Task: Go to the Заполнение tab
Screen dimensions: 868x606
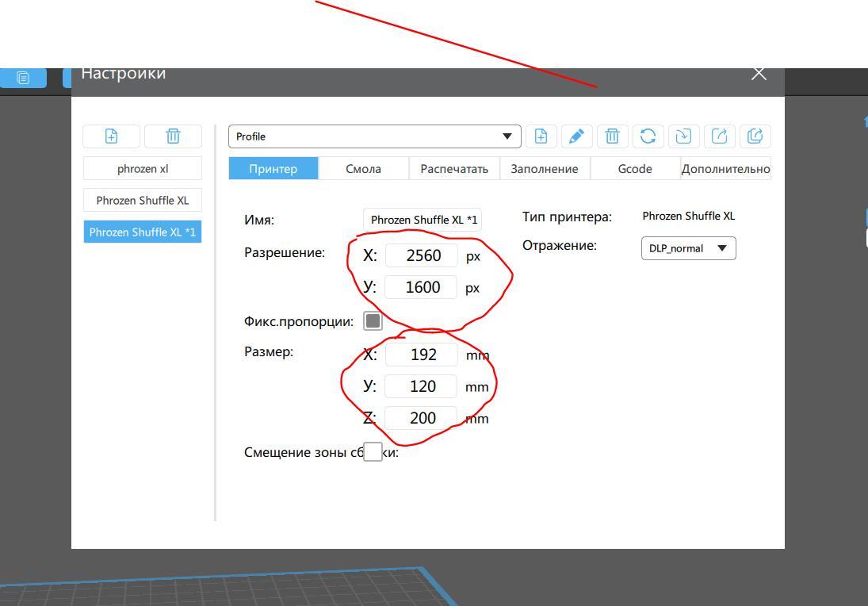Action: pos(545,168)
